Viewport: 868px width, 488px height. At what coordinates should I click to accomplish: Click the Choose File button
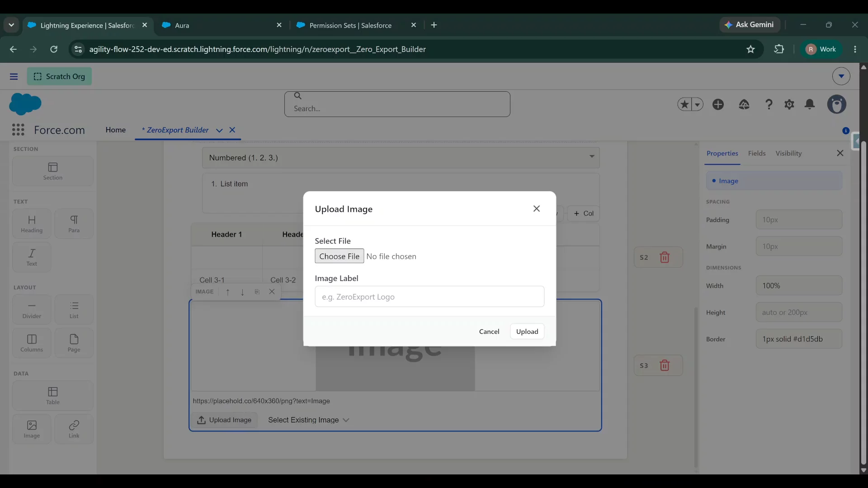[x=339, y=256]
